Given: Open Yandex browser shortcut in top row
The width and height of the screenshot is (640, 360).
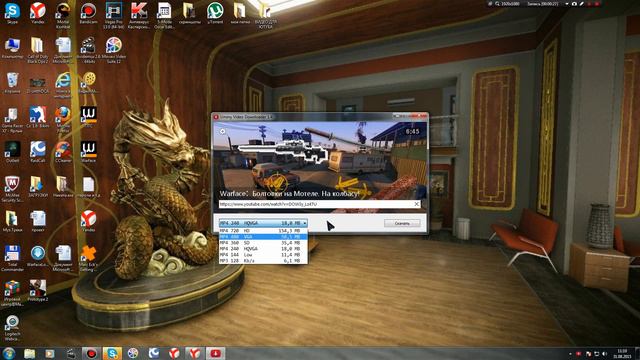Looking at the screenshot, I should click(x=38, y=13).
